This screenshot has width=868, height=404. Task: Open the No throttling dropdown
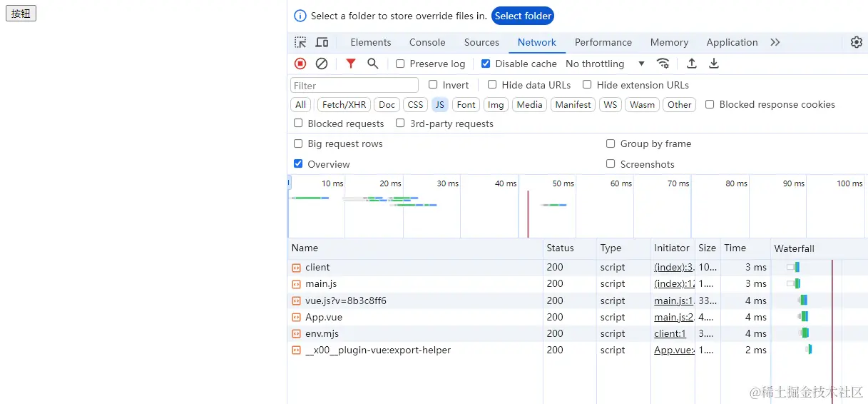(605, 64)
